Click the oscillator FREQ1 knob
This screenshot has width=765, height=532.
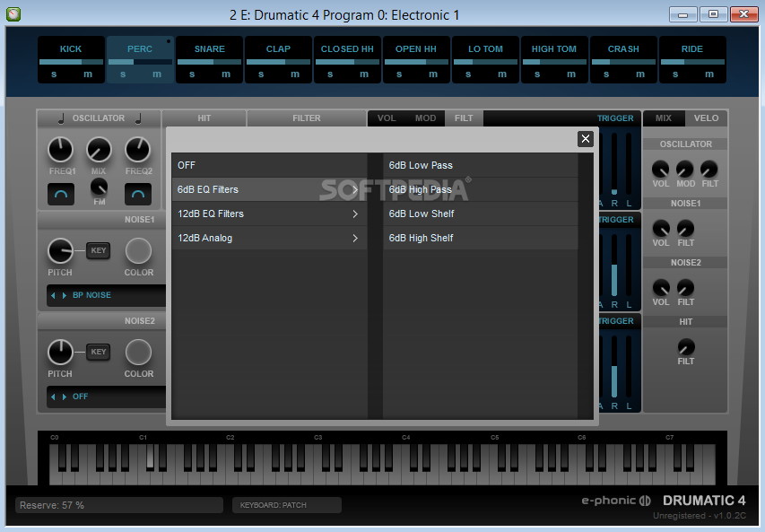coord(60,150)
